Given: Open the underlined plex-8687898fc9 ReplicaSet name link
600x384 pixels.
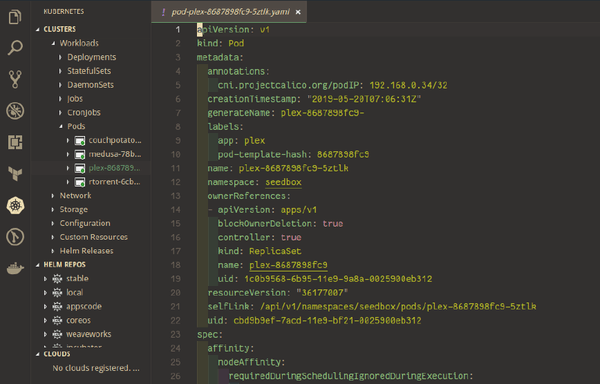Looking at the screenshot, I should coord(288,265).
